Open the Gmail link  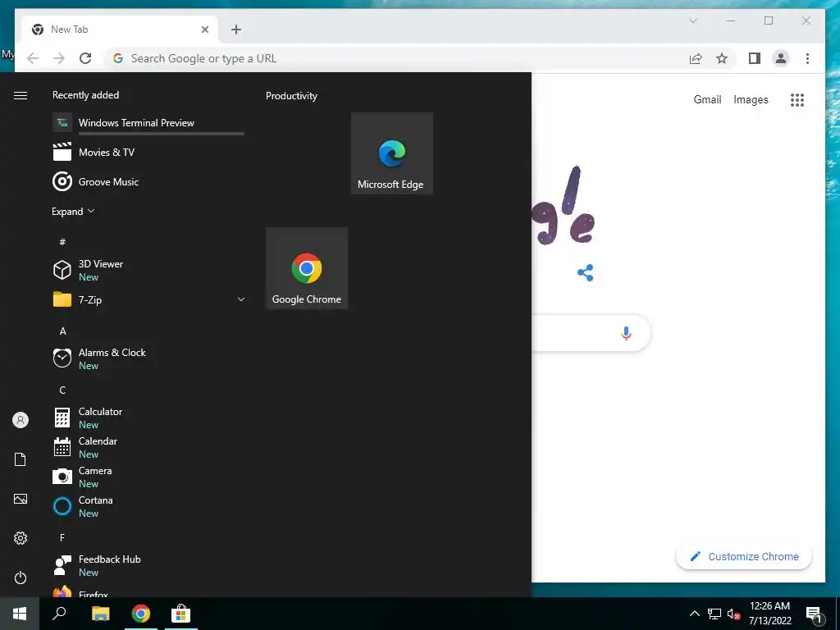tap(707, 99)
